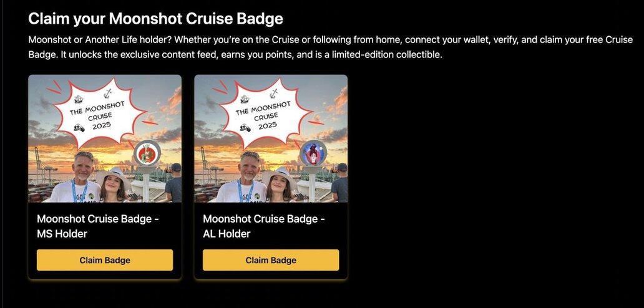Image resolution: width=644 pixels, height=308 pixels.
Task: Select the red circular avatar in MS Holder image
Action: point(147,153)
